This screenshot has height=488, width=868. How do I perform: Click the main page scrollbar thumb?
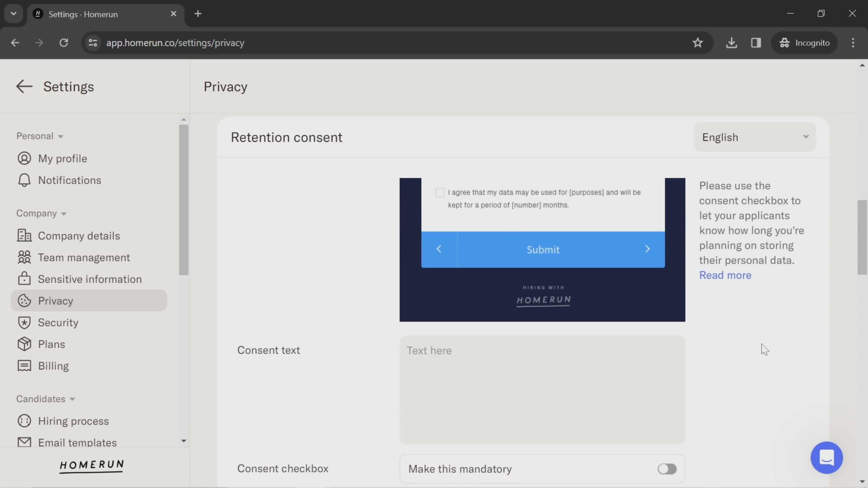[862, 237]
